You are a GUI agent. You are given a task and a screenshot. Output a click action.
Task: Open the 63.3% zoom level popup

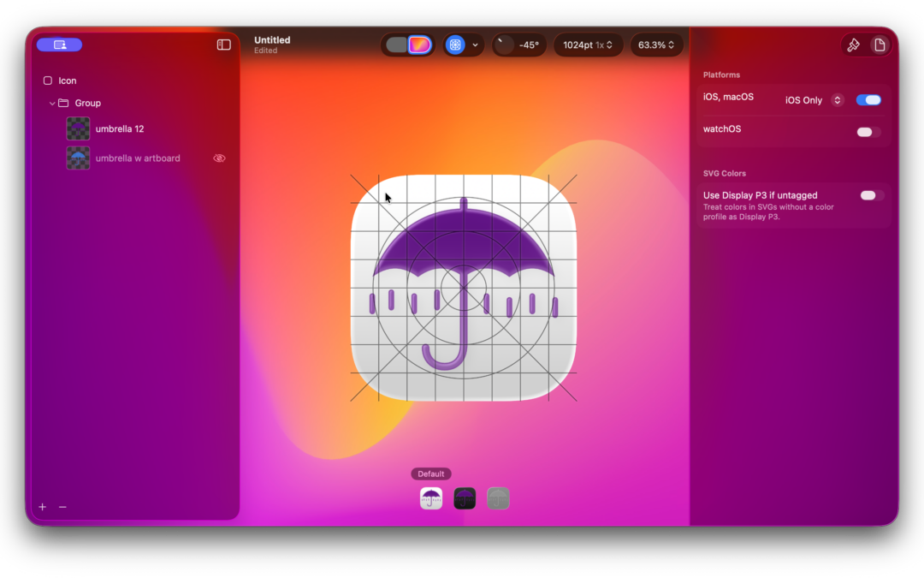pyautogui.click(x=656, y=45)
